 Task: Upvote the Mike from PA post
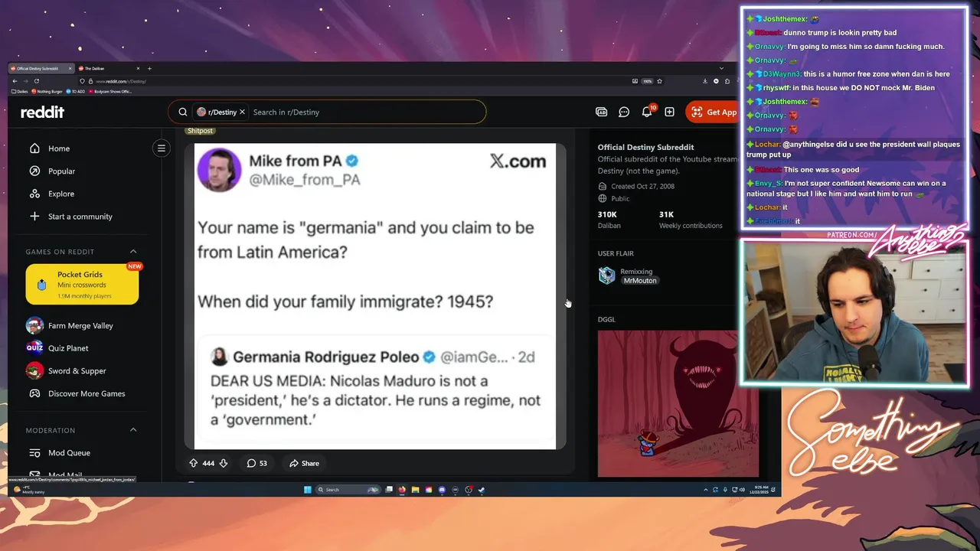coord(193,463)
